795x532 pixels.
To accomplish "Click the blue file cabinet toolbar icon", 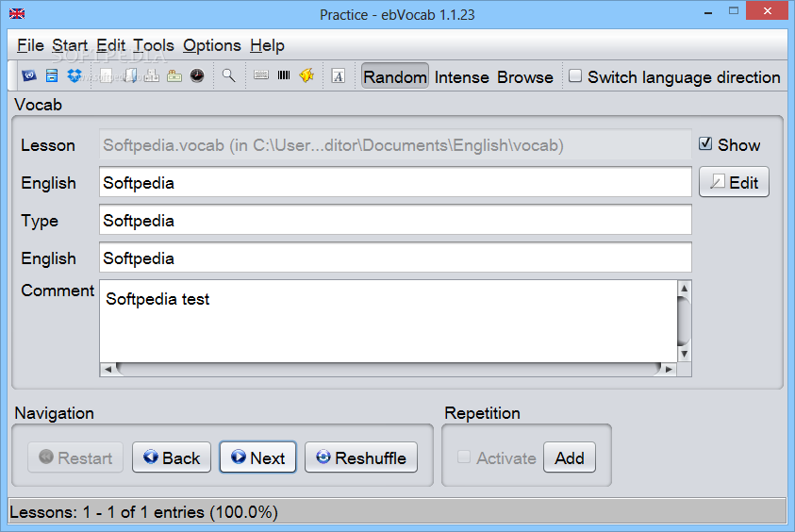I will [x=52, y=76].
